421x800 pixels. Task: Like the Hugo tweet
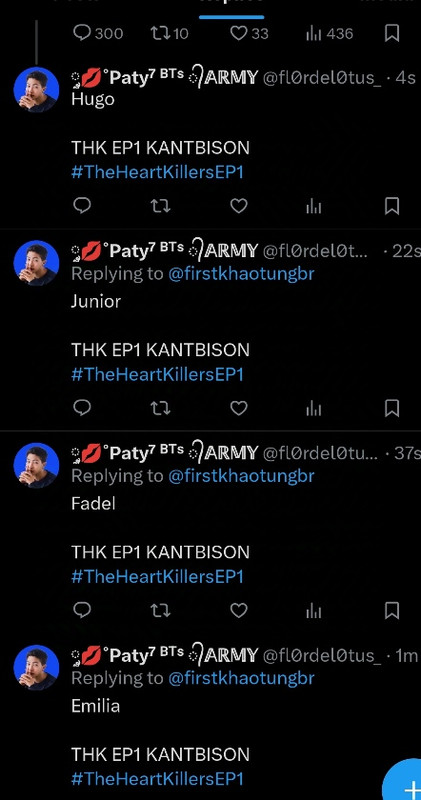tap(238, 206)
